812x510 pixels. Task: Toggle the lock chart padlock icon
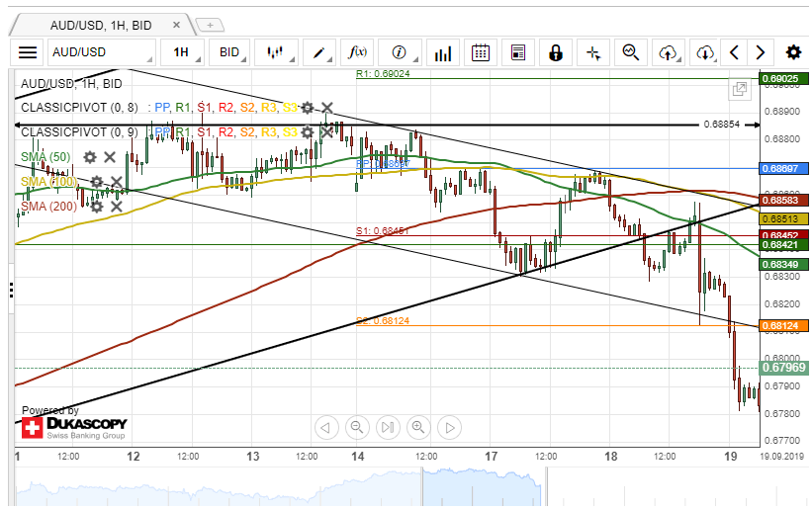click(x=556, y=52)
